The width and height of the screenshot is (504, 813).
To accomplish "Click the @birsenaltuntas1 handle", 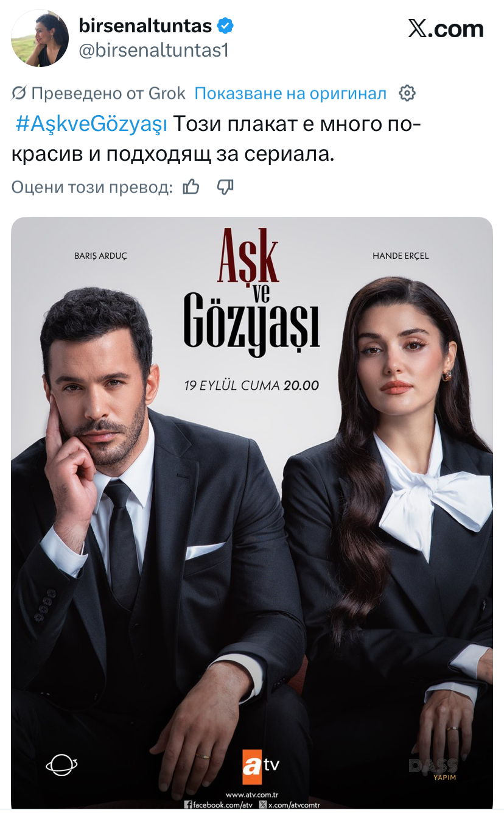I will pos(153,50).
